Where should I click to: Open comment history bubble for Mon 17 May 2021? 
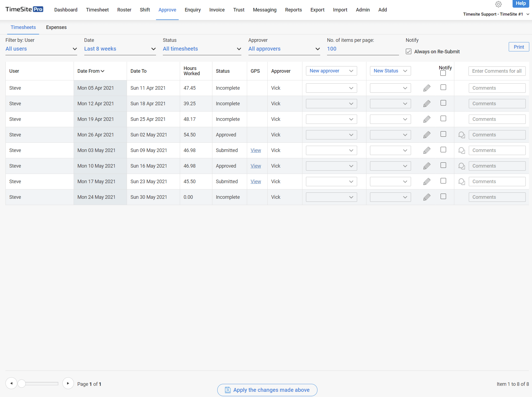tap(462, 182)
